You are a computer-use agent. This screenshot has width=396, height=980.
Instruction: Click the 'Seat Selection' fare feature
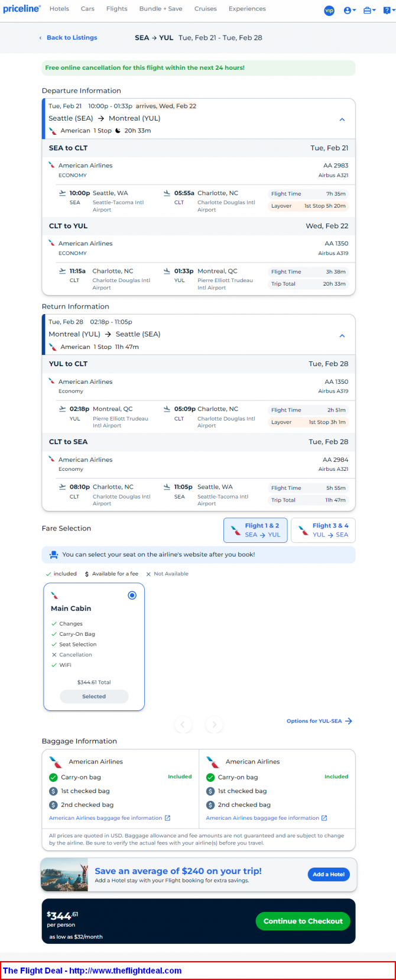[77, 645]
